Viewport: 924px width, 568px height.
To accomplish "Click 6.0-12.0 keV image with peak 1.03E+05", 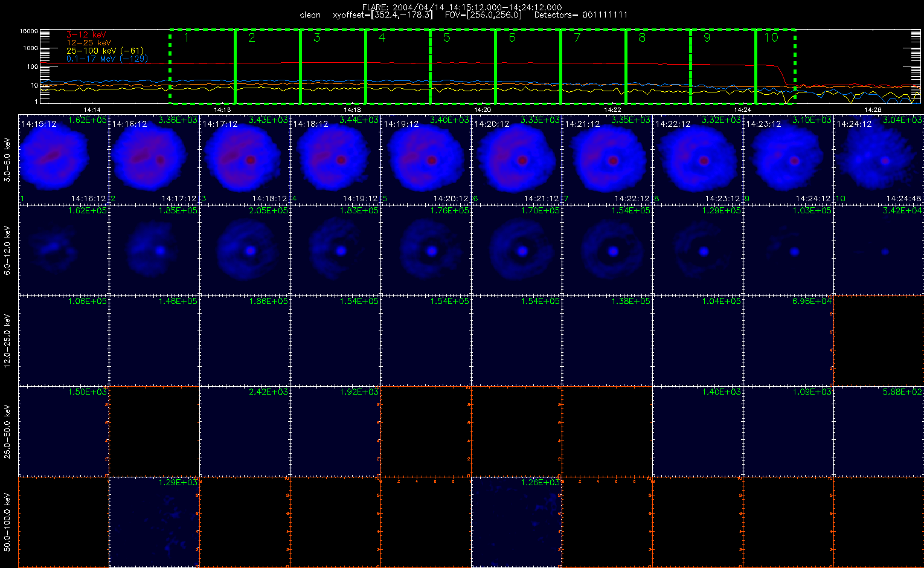I will pyautogui.click(x=788, y=250).
